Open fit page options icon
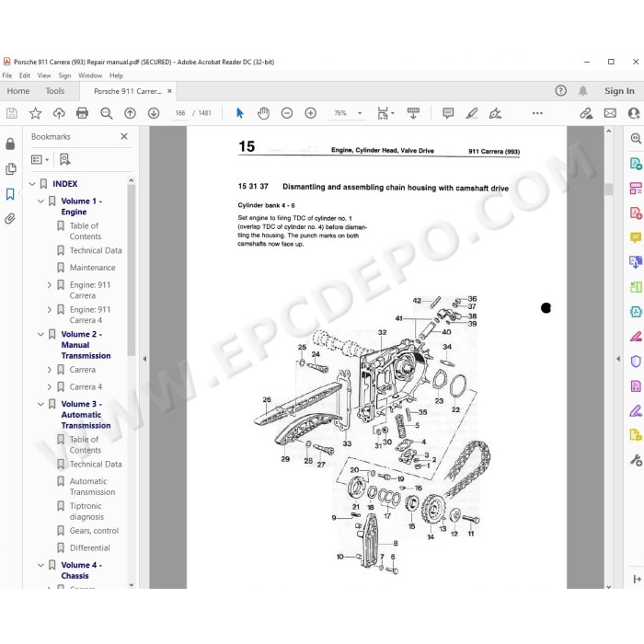This screenshot has width=644, height=644. 385,113
